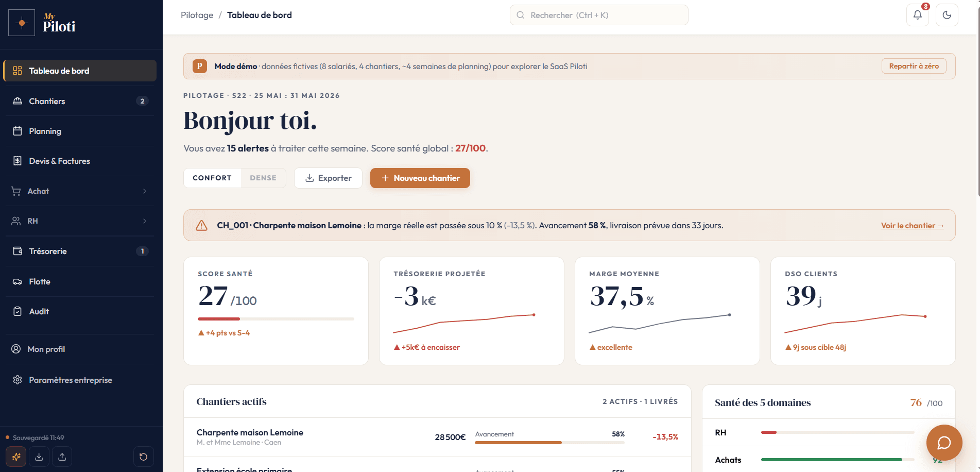Click the Nouveau chantier button
980x472 pixels.
(x=420, y=178)
